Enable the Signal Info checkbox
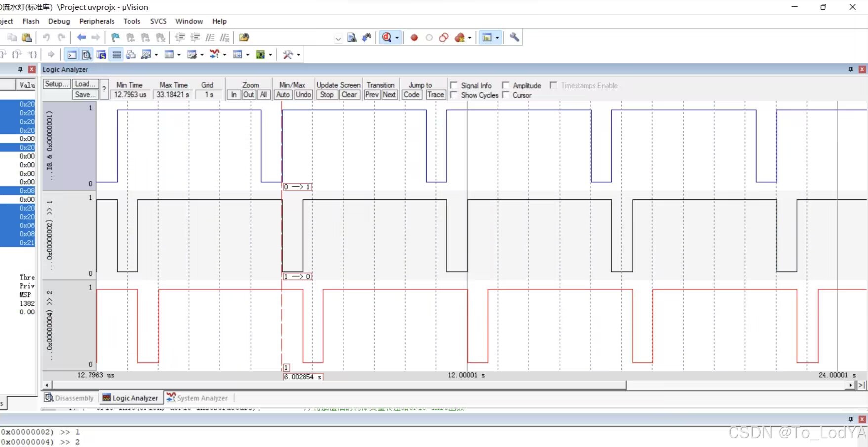Viewport: 868px width, 447px height. pos(454,85)
